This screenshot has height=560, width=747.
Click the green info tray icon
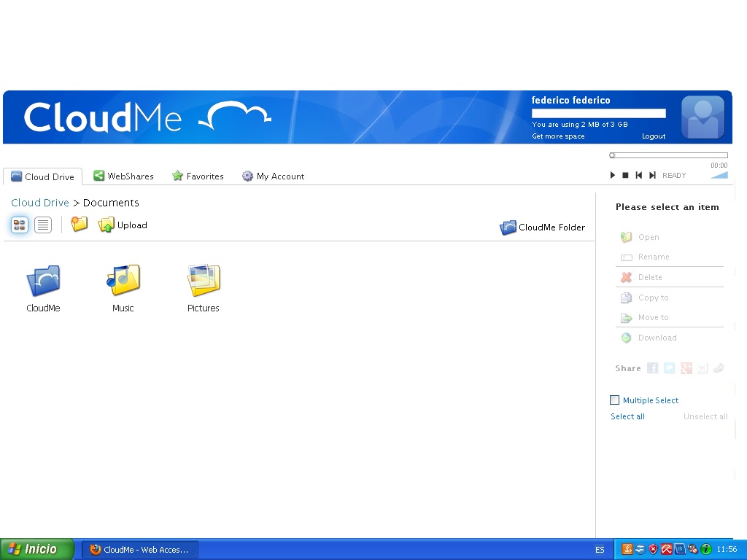pyautogui.click(x=705, y=550)
